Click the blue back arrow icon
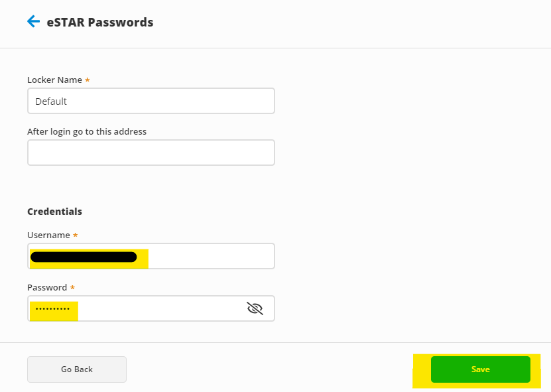 pyautogui.click(x=33, y=22)
